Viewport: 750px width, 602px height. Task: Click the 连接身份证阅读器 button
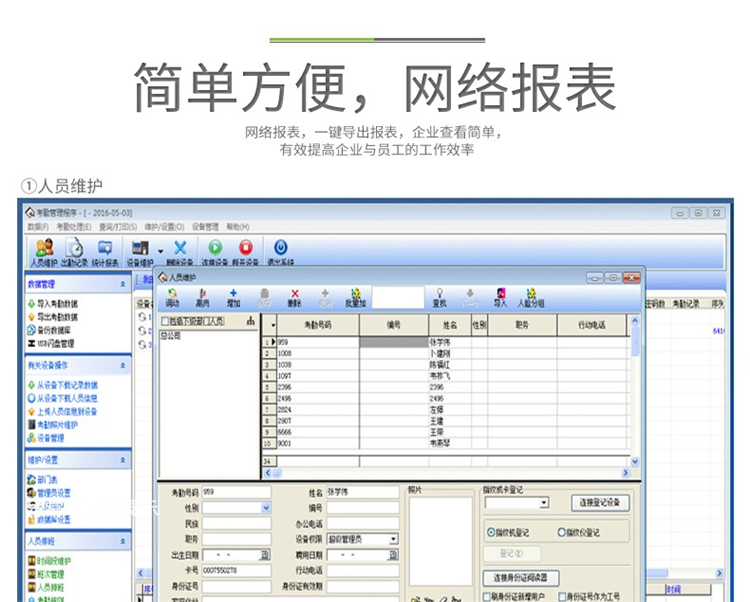click(520, 578)
